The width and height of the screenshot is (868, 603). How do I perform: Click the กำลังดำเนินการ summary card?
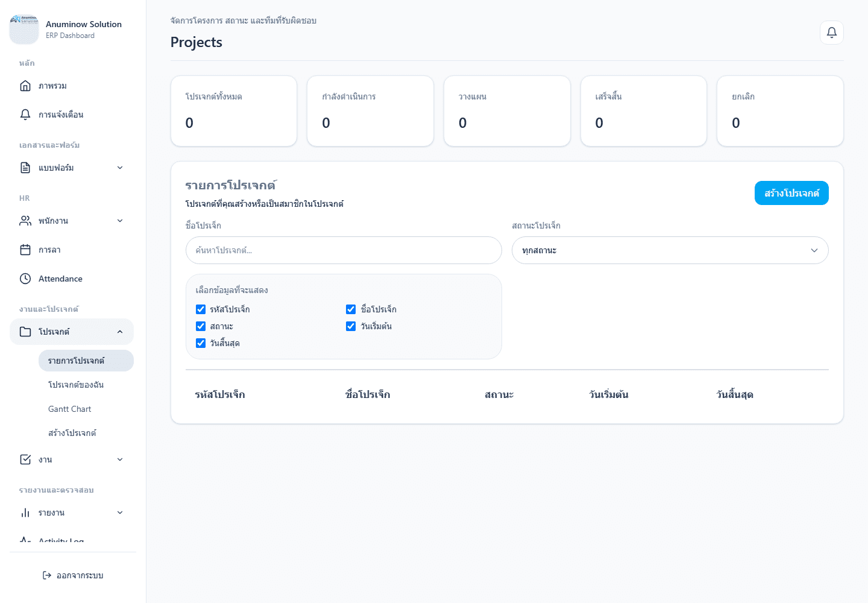tap(370, 111)
